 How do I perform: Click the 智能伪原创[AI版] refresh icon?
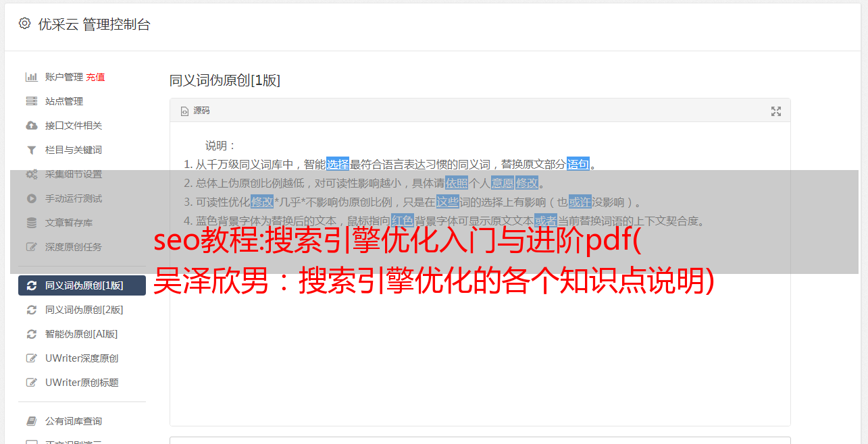[31, 334]
